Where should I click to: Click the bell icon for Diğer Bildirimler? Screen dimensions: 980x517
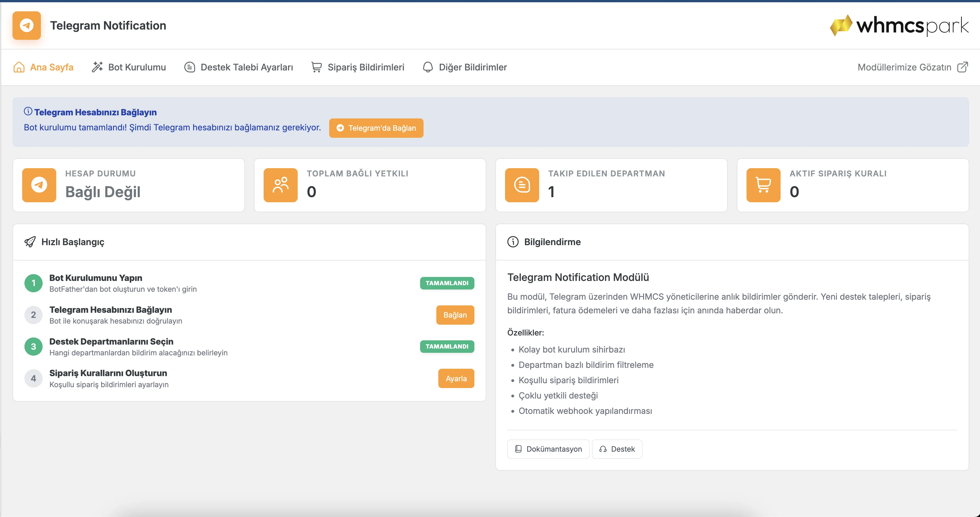[428, 67]
